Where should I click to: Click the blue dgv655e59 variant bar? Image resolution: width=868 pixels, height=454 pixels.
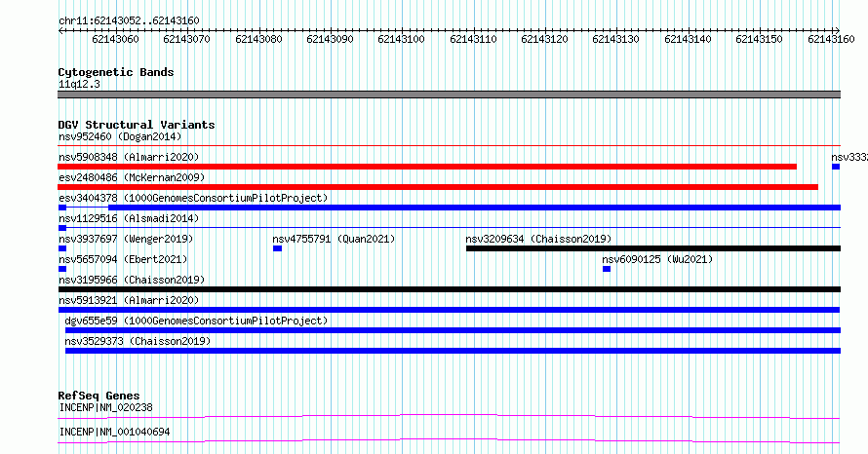(453, 330)
